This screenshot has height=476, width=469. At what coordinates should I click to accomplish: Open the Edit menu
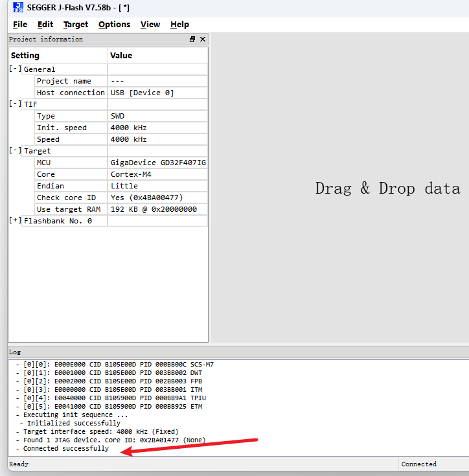(x=45, y=25)
